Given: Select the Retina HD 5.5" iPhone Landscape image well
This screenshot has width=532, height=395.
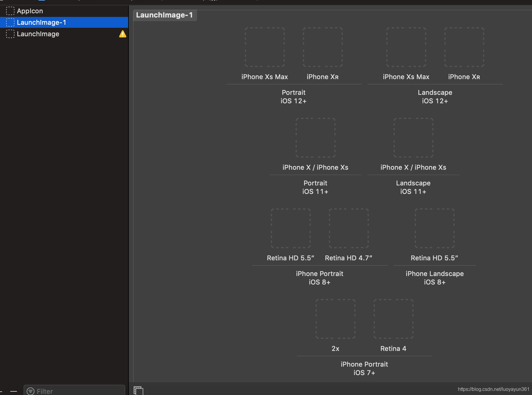Looking at the screenshot, I should tap(435, 228).
